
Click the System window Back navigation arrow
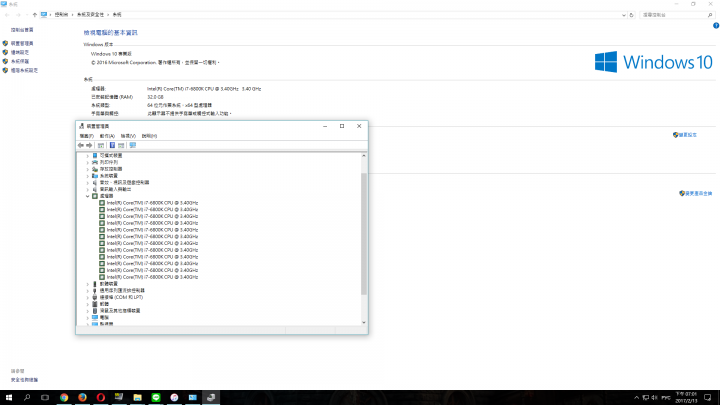(x=7, y=15)
